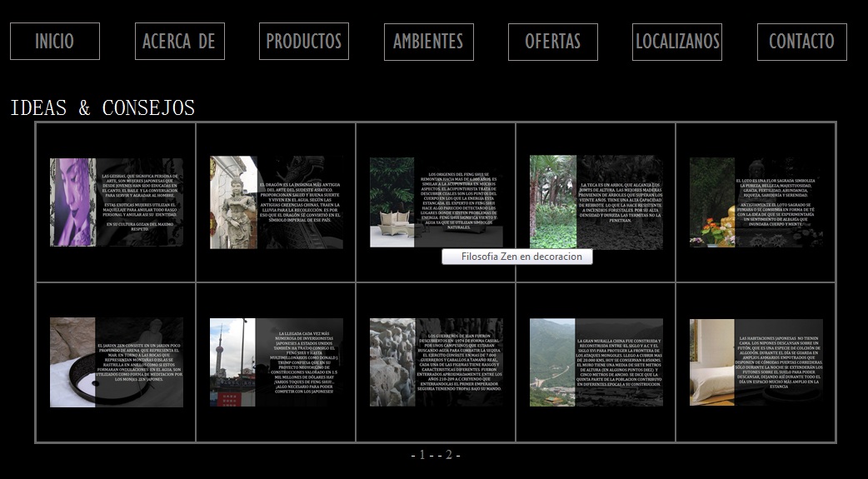Open the purple geisha article thumbnail
The image size is (868, 479).
pyautogui.click(x=116, y=202)
